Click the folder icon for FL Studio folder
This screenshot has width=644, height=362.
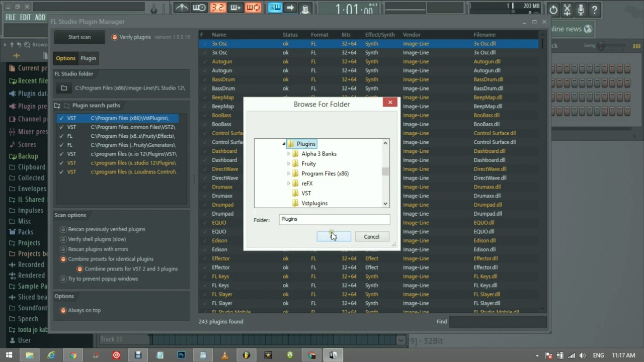[64, 88]
